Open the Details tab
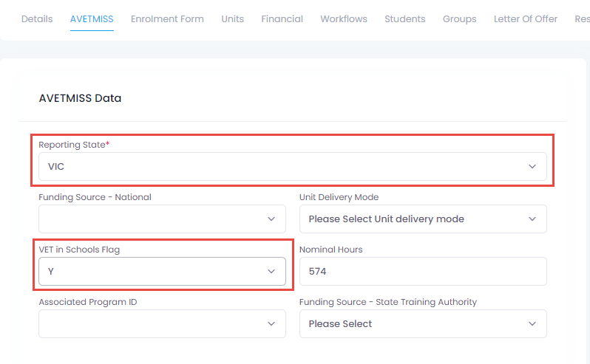The width and height of the screenshot is (590, 364). (x=37, y=18)
